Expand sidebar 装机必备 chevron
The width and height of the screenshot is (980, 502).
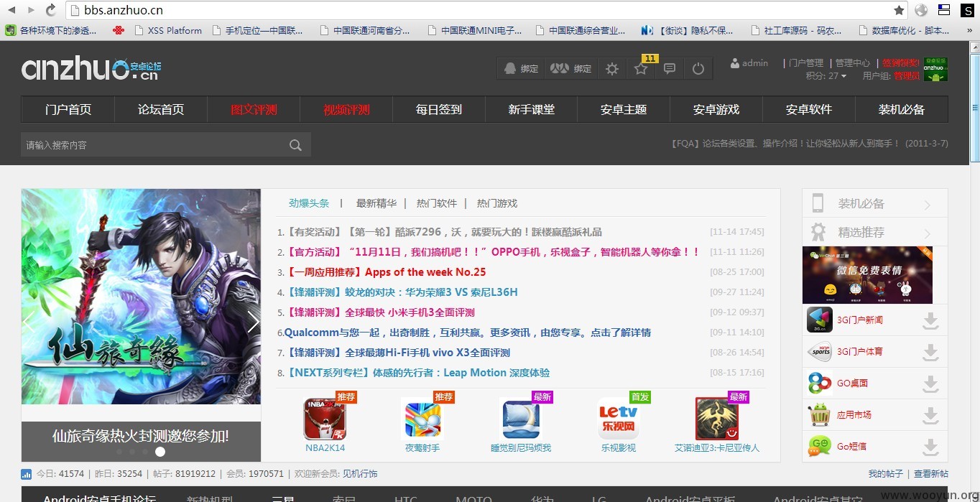coord(928,205)
